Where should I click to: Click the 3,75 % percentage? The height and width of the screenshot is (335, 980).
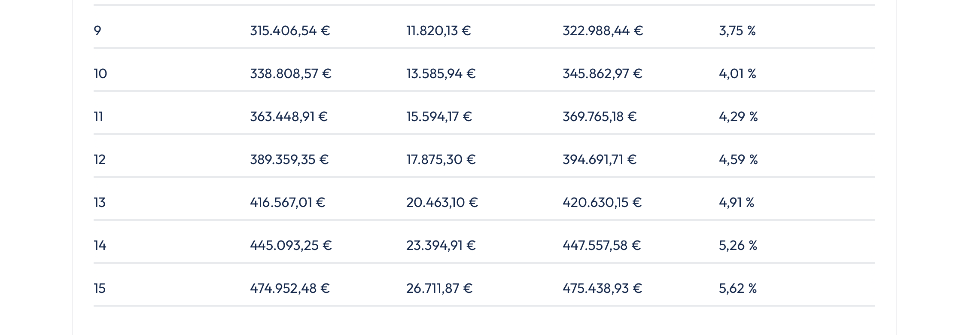(x=737, y=30)
